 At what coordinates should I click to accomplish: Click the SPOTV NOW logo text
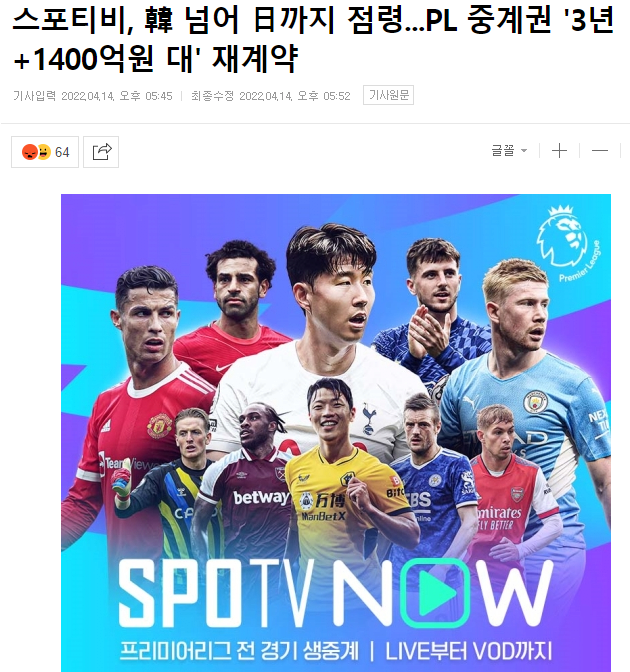pos(336,594)
